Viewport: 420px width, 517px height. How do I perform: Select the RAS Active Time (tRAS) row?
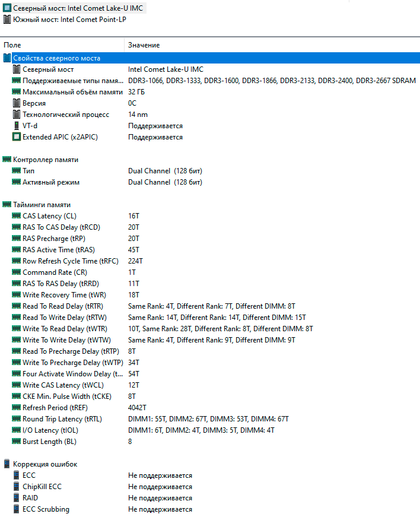click(211, 250)
